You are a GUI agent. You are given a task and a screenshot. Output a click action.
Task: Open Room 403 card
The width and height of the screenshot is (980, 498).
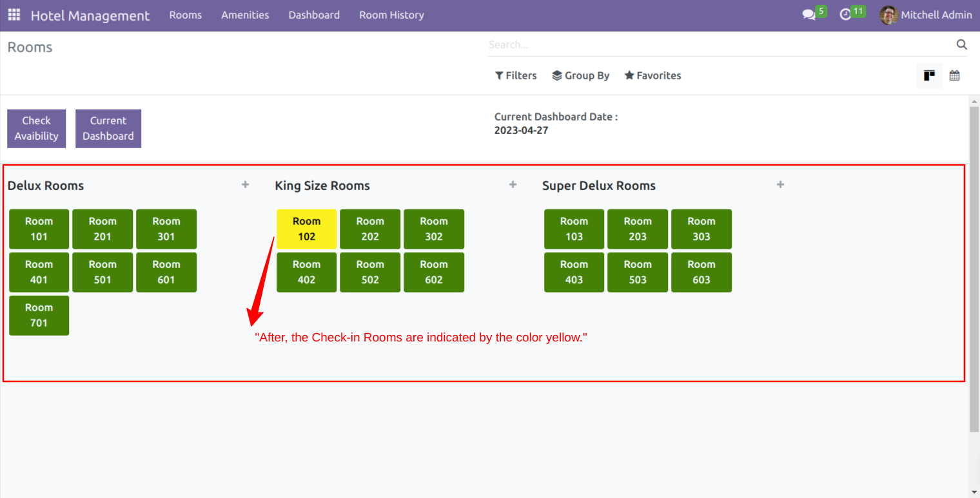point(574,272)
